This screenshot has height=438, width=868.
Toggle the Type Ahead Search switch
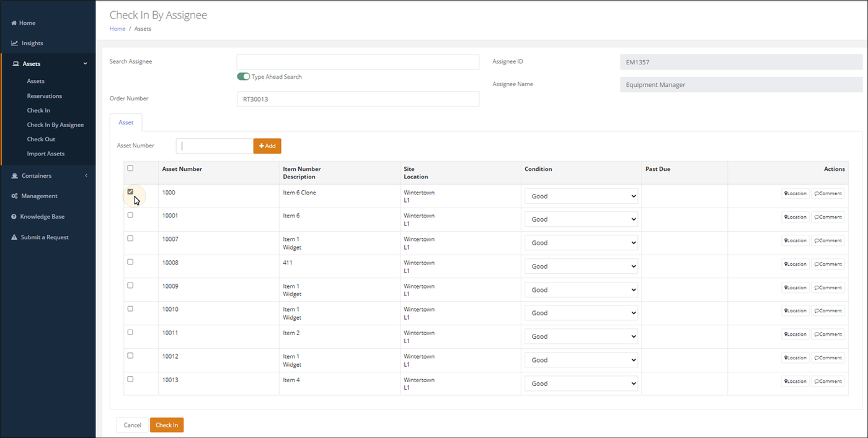click(243, 77)
